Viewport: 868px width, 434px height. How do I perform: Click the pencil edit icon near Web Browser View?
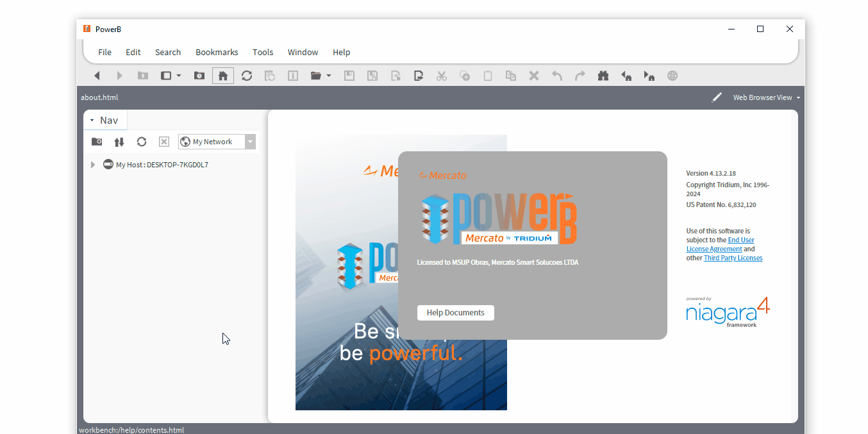(x=717, y=97)
